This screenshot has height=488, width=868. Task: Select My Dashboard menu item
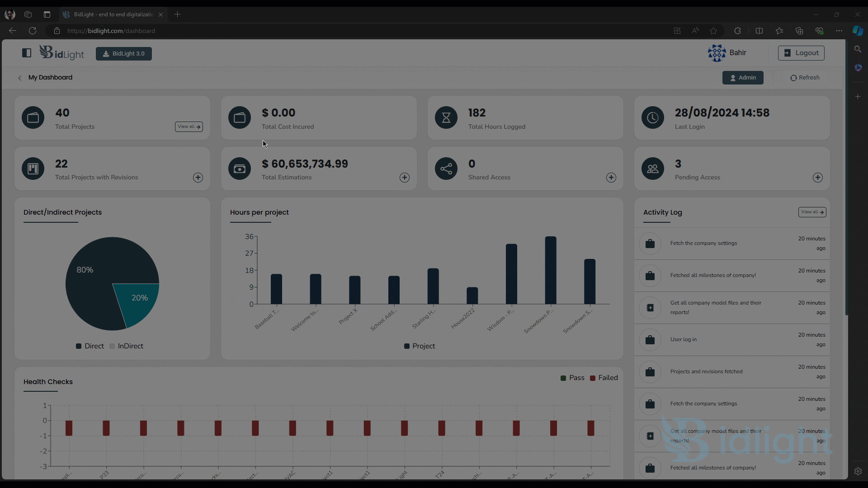point(51,77)
